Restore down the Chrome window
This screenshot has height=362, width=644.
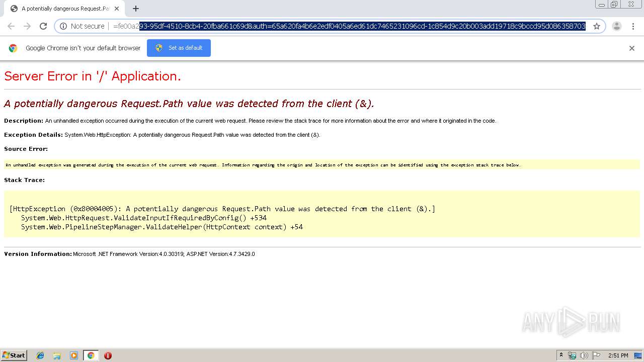click(615, 4)
